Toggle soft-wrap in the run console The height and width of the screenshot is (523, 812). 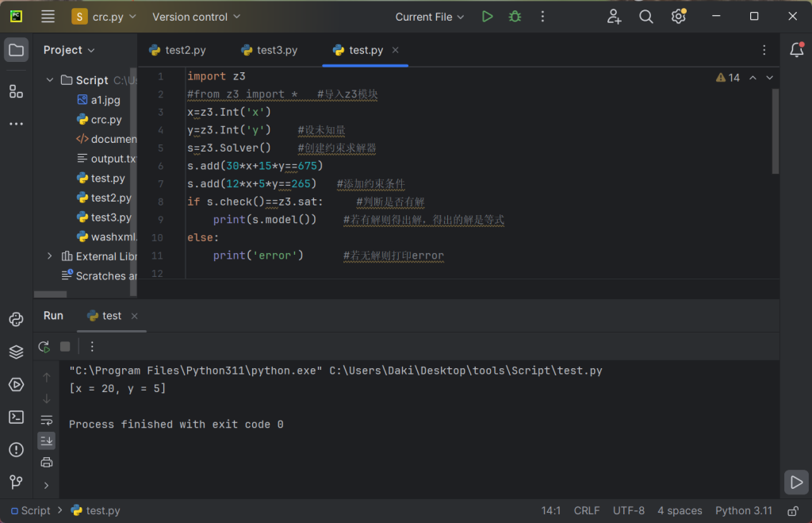[47, 420]
